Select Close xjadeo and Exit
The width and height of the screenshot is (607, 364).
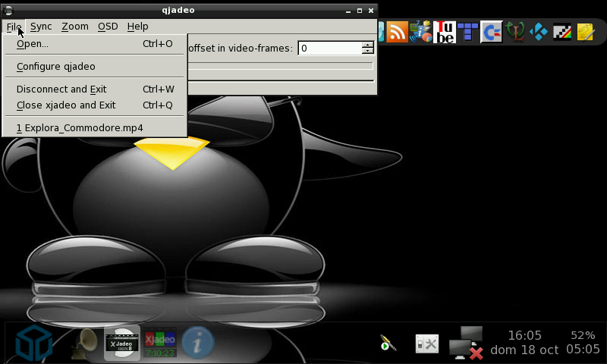click(94, 105)
